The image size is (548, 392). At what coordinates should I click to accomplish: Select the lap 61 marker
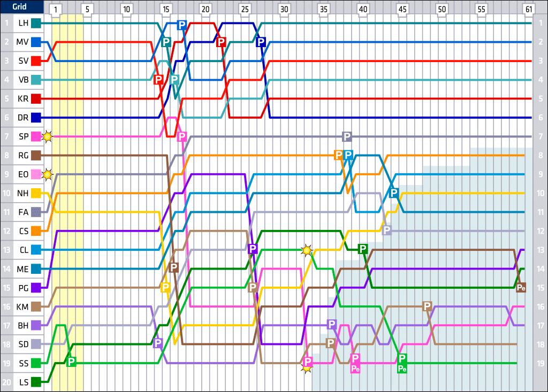click(x=529, y=10)
